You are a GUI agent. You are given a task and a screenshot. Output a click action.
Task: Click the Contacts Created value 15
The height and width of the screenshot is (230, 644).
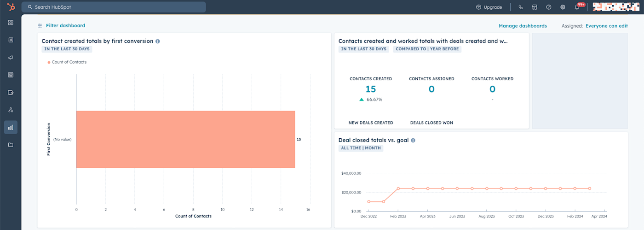coord(371,89)
